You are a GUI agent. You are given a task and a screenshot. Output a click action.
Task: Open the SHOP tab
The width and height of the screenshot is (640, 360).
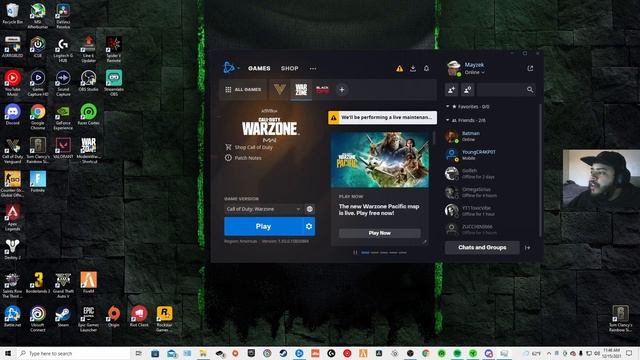click(289, 68)
